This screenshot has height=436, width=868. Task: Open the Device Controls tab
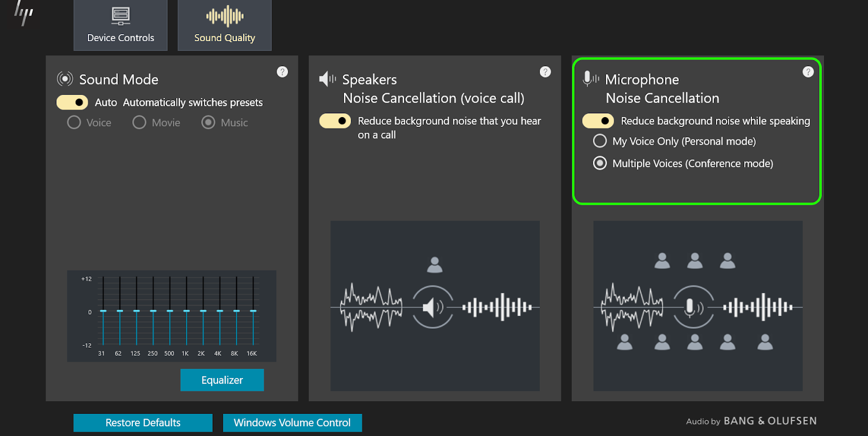[120, 25]
